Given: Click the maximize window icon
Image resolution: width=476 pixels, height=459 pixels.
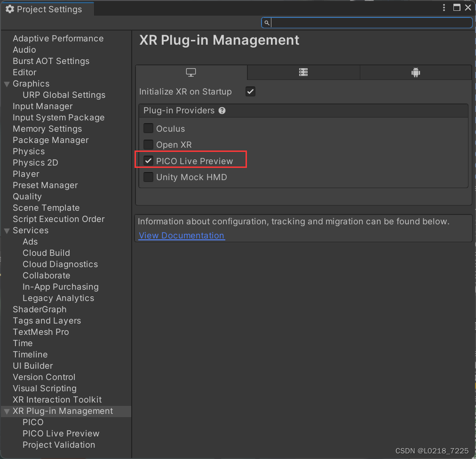Looking at the screenshot, I should 457,8.
